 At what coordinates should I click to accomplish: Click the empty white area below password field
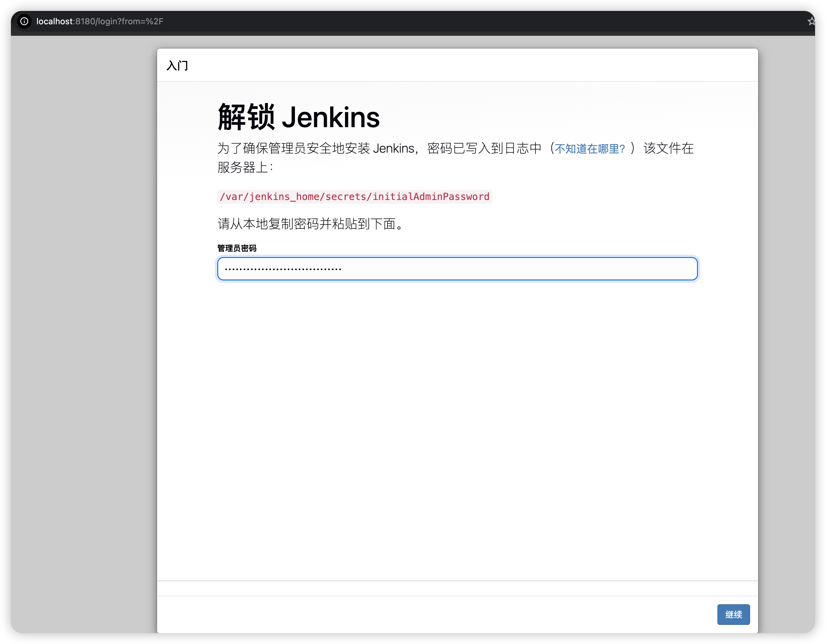tap(457, 416)
